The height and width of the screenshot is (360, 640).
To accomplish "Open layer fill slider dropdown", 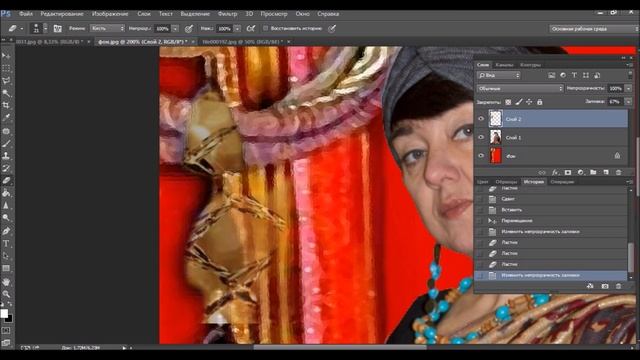I will click(x=629, y=102).
